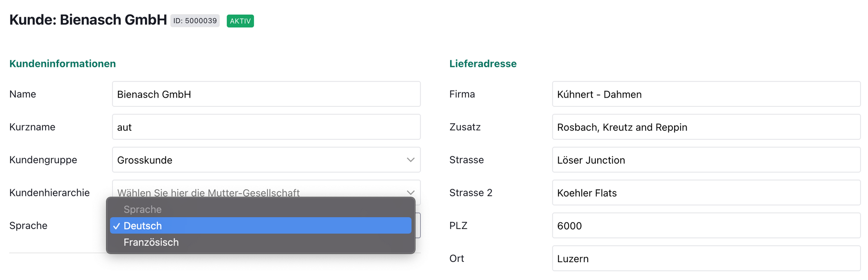Click the Ort field with Luzern
This screenshot has height=280, width=868.
(x=706, y=259)
